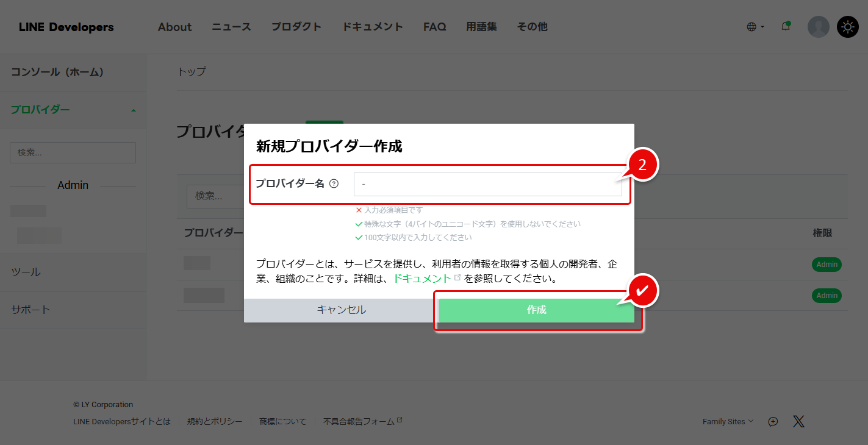The width and height of the screenshot is (868, 445).
Task: Select 用語集 from the top navigation
Action: [x=481, y=27]
